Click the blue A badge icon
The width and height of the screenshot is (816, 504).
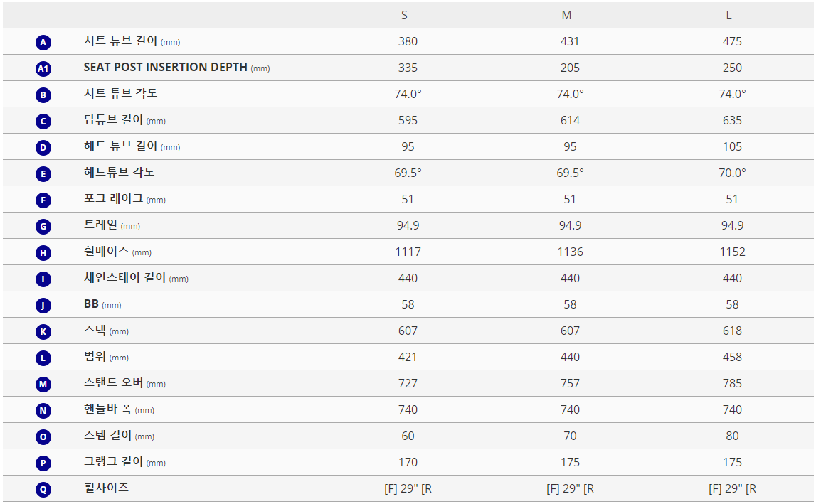pyautogui.click(x=43, y=43)
